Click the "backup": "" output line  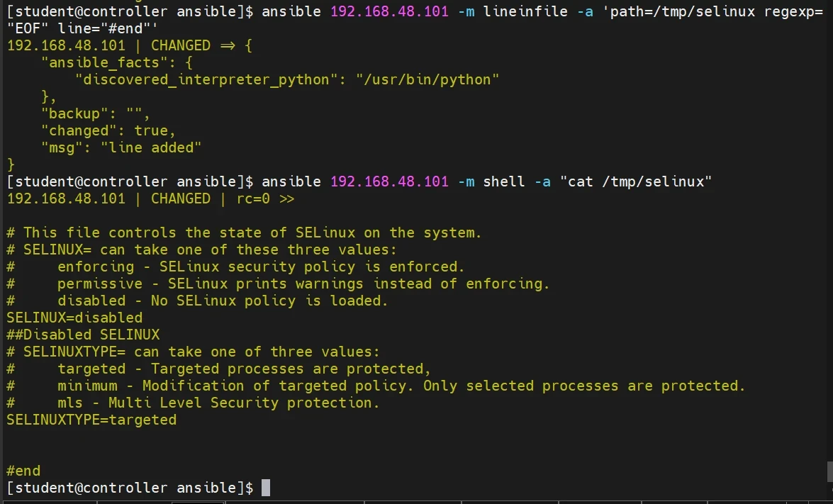(95, 113)
